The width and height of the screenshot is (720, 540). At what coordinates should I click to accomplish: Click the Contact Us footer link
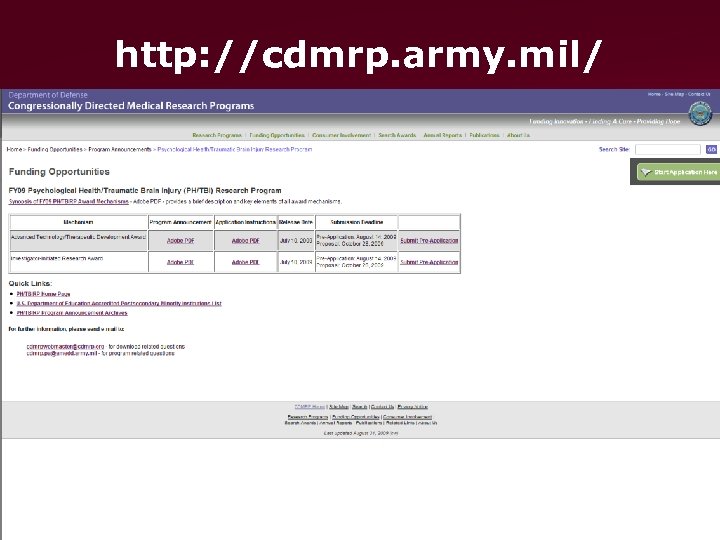(x=382, y=407)
